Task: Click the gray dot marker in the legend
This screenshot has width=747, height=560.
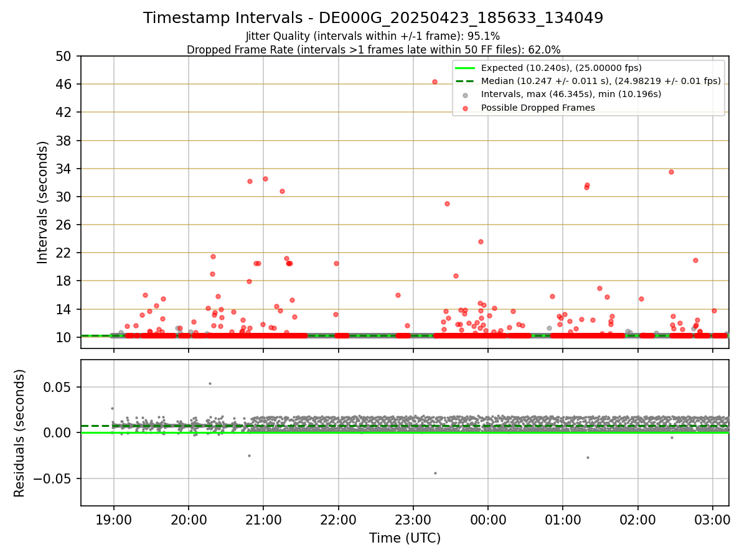Action: coord(465,95)
